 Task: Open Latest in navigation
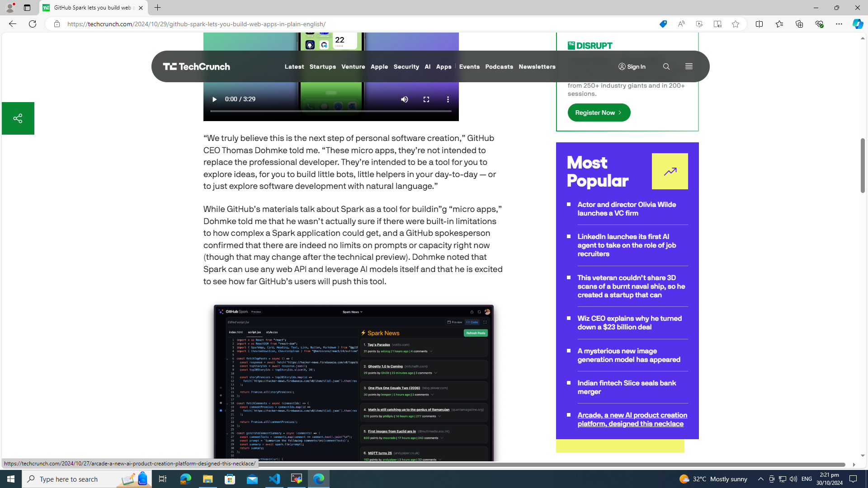pos(294,67)
